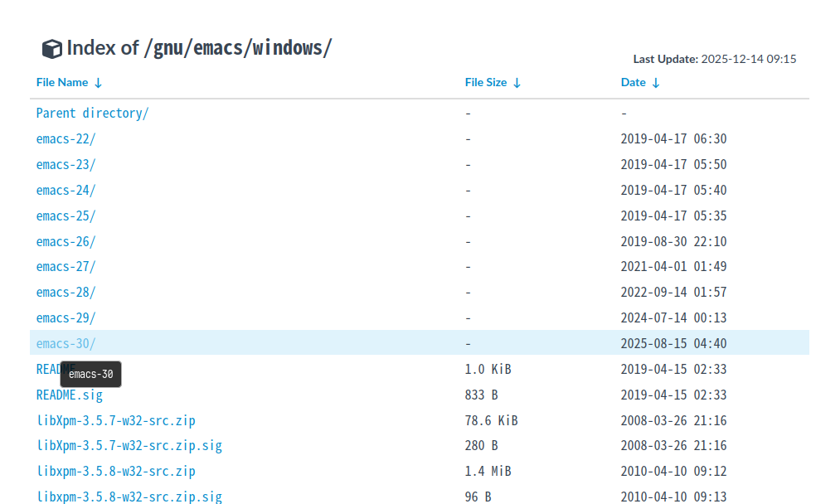Click the date 2008-03-26 21:16 of libXpm-3.5.7-w32-src.zip
Image resolution: width=816 pixels, height=504 pixels.
pos(673,420)
